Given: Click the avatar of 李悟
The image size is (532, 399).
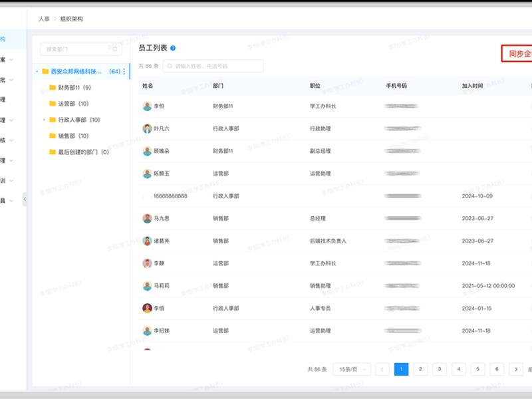Looking at the screenshot, I should [147, 308].
